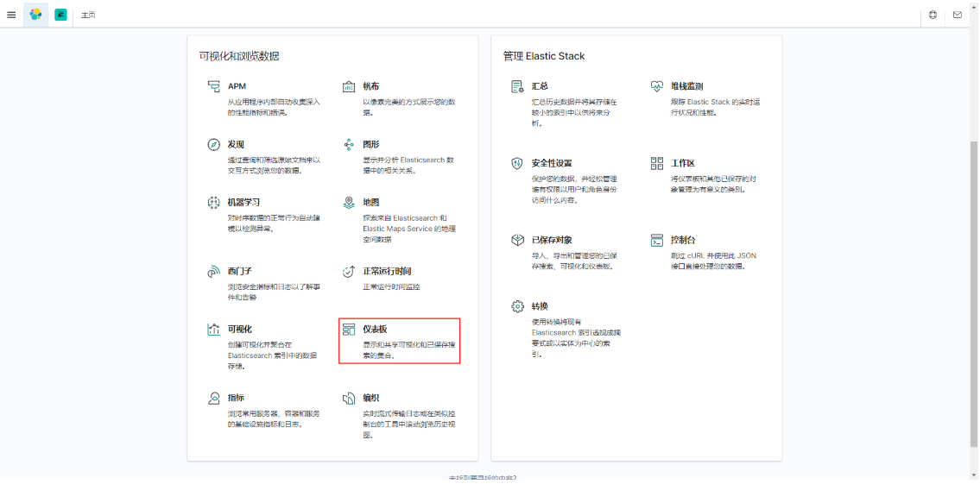Open the mail newsfeed icon
The image size is (980, 484).
coord(958,15)
